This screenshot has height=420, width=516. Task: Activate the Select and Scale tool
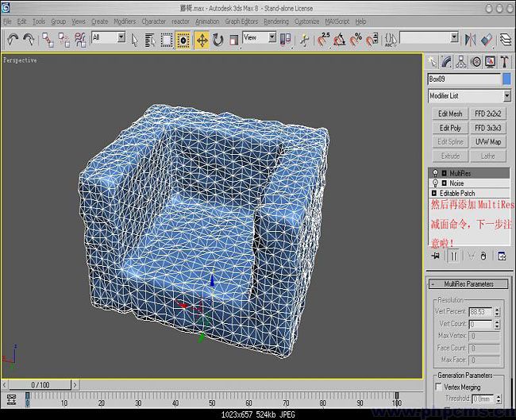point(233,40)
